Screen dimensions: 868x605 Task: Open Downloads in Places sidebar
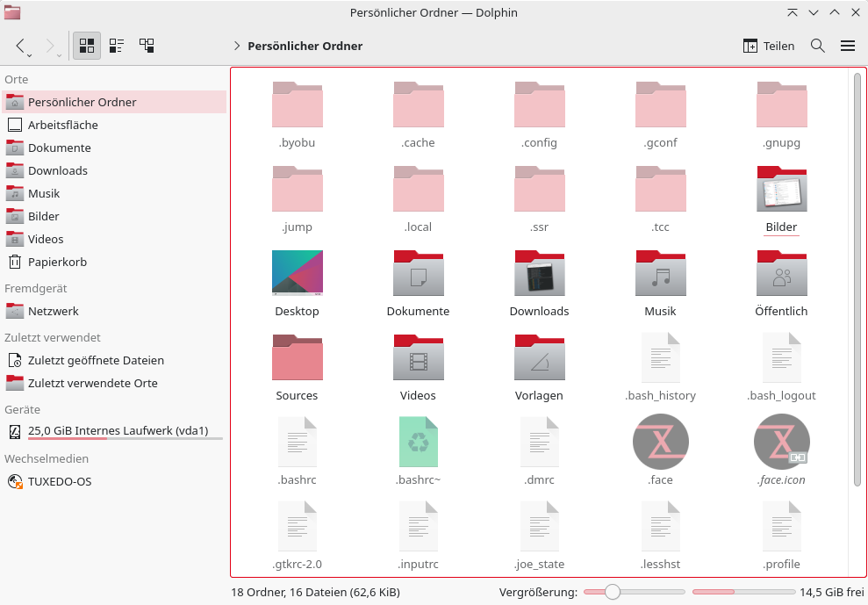(x=114, y=170)
